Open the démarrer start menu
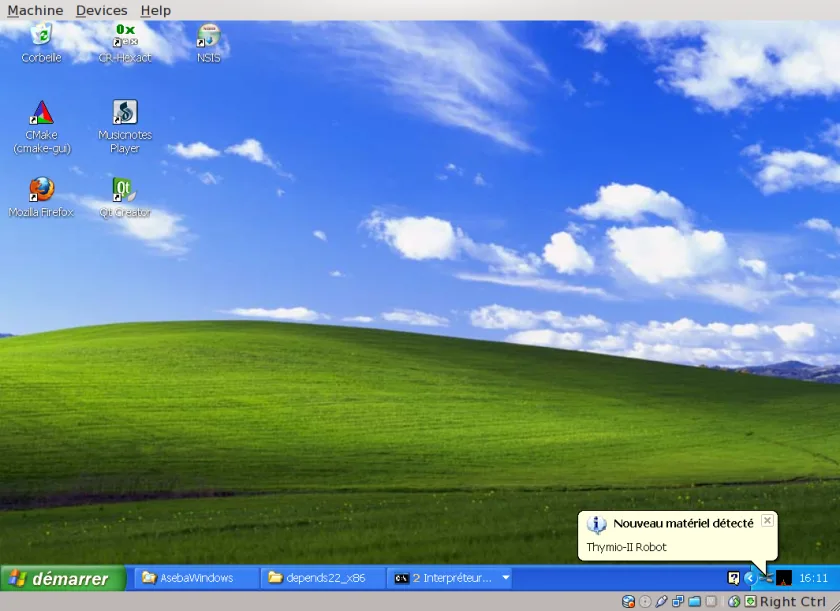Screen dimensions: 840x611 pos(63,578)
